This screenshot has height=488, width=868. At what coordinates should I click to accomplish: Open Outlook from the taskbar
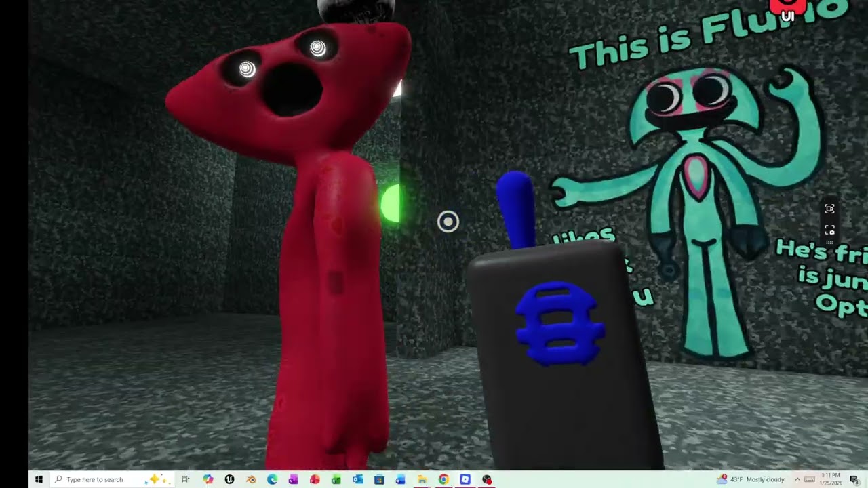358,479
